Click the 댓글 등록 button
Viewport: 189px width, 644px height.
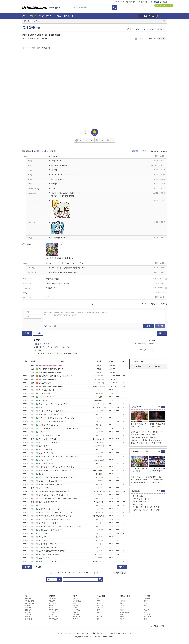(135, 151)
